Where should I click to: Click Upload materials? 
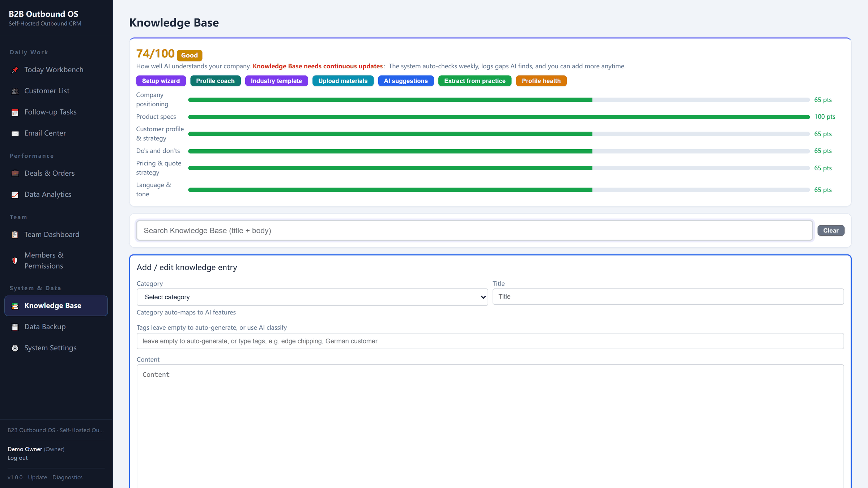click(343, 81)
